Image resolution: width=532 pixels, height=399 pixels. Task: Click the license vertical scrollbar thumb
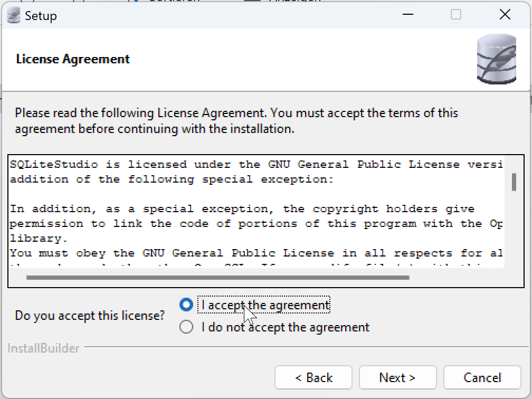(514, 182)
